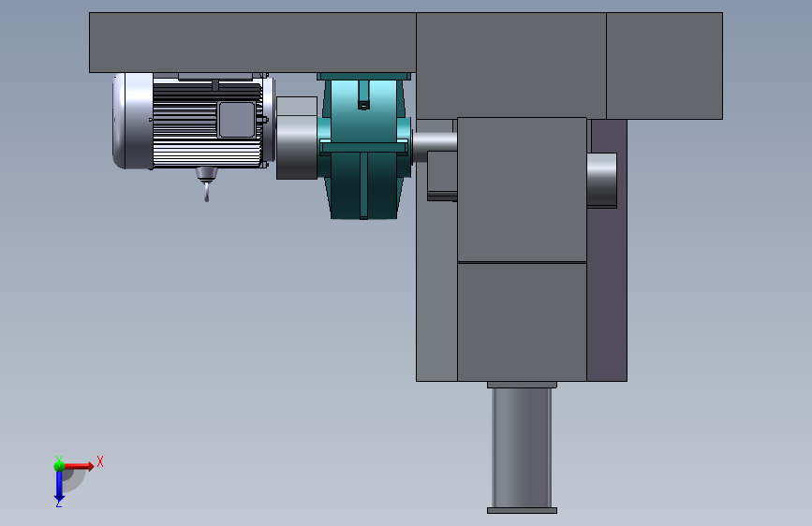Select the gearbox output shaft
The width and height of the screenshot is (812, 526).
pos(435,142)
